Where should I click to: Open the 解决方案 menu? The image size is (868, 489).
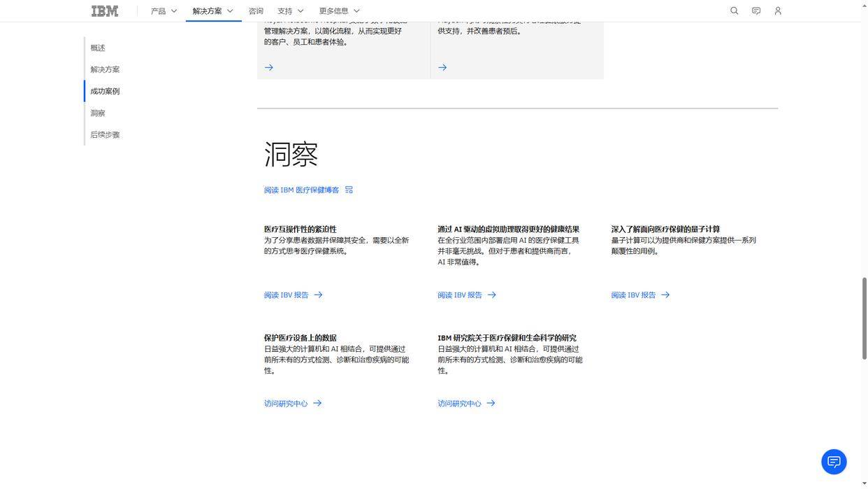tap(207, 9)
